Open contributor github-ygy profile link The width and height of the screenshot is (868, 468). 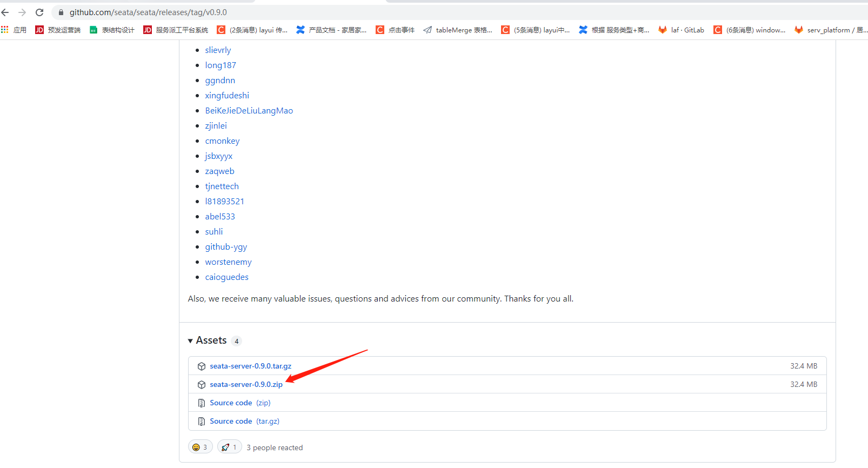pos(226,246)
